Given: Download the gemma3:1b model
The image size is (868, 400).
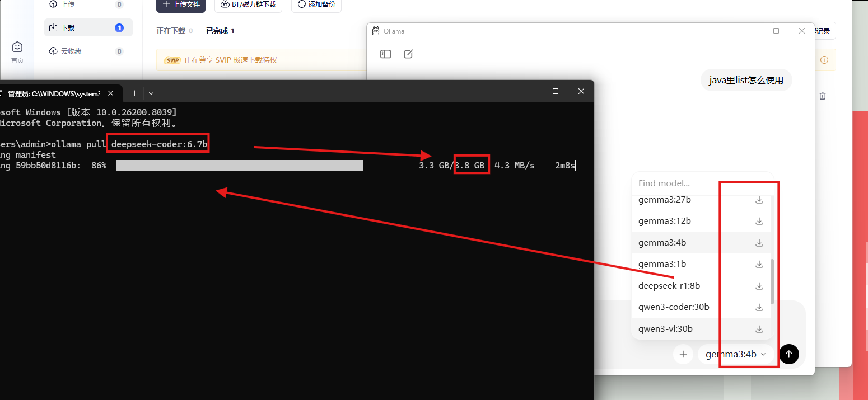Looking at the screenshot, I should [x=759, y=264].
